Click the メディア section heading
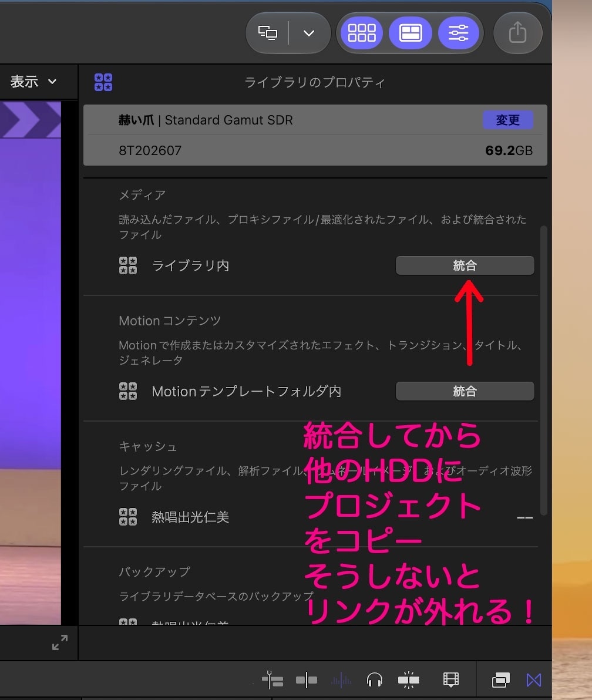Screen dimensions: 592x700 click(x=142, y=195)
